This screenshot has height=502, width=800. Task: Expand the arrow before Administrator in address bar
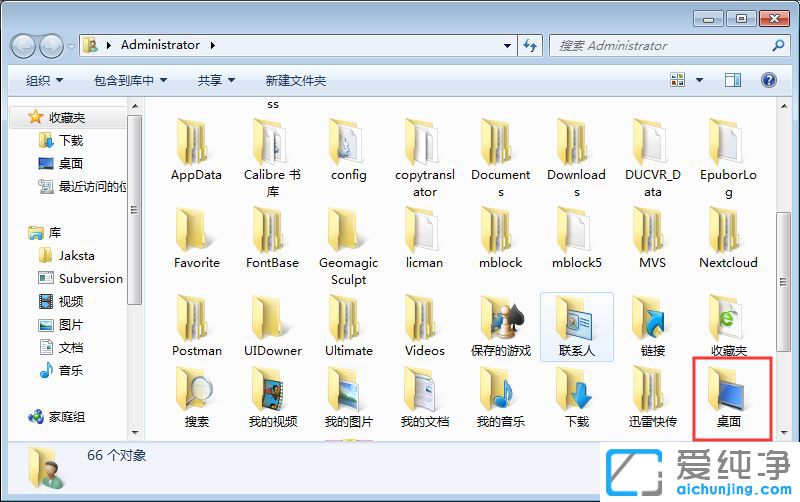click(x=109, y=45)
